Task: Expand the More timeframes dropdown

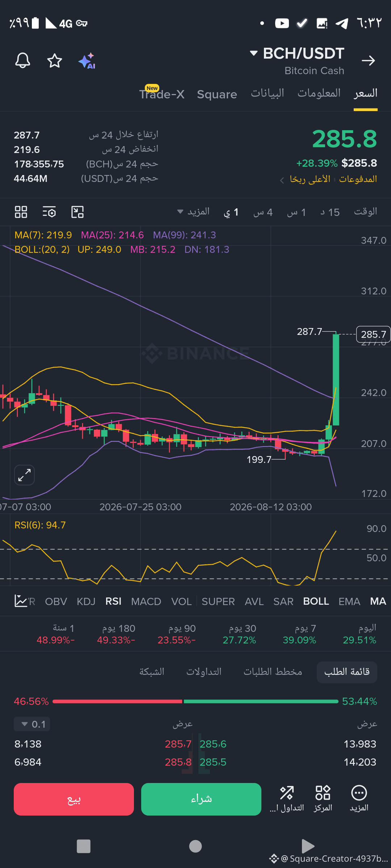Action: click(x=193, y=212)
